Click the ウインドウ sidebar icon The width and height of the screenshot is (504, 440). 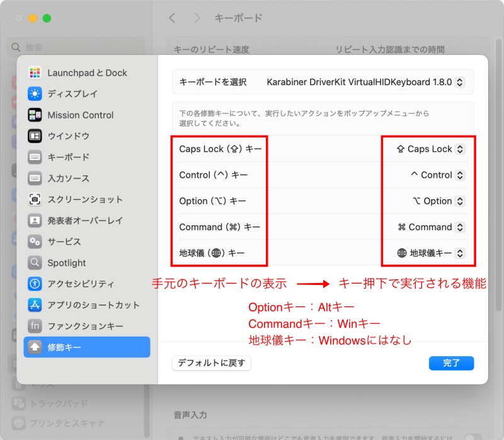(35, 136)
